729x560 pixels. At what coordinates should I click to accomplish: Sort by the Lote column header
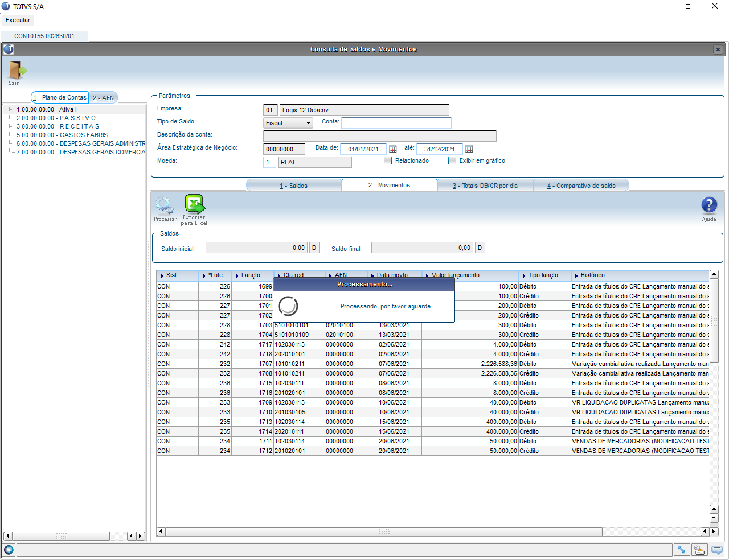[215, 275]
